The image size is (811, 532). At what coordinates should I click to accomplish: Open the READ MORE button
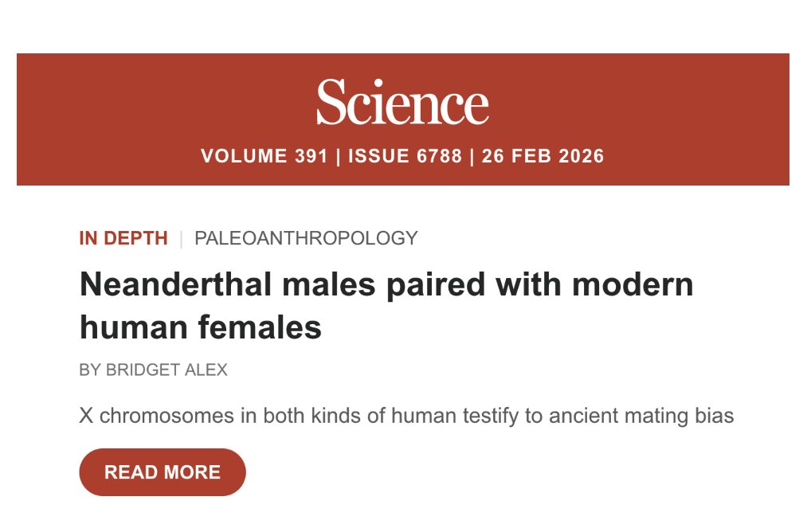pos(163,472)
